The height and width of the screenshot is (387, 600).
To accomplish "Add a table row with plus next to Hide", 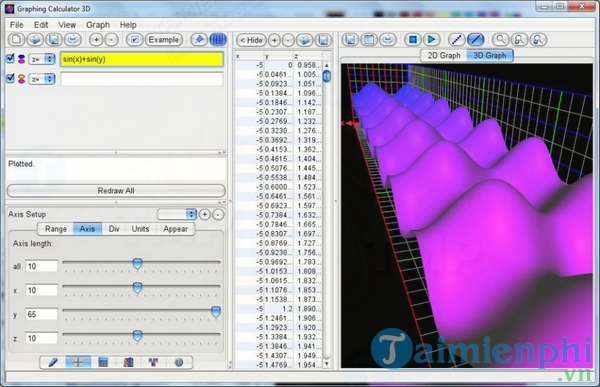I will [x=274, y=40].
